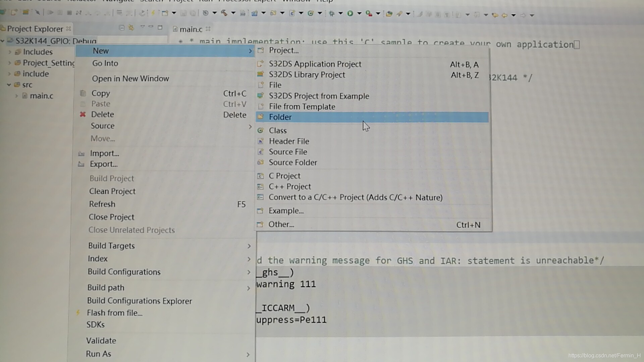Choose S32DS Library Project
Viewport: 644px width, 362px height.
[x=372, y=74]
